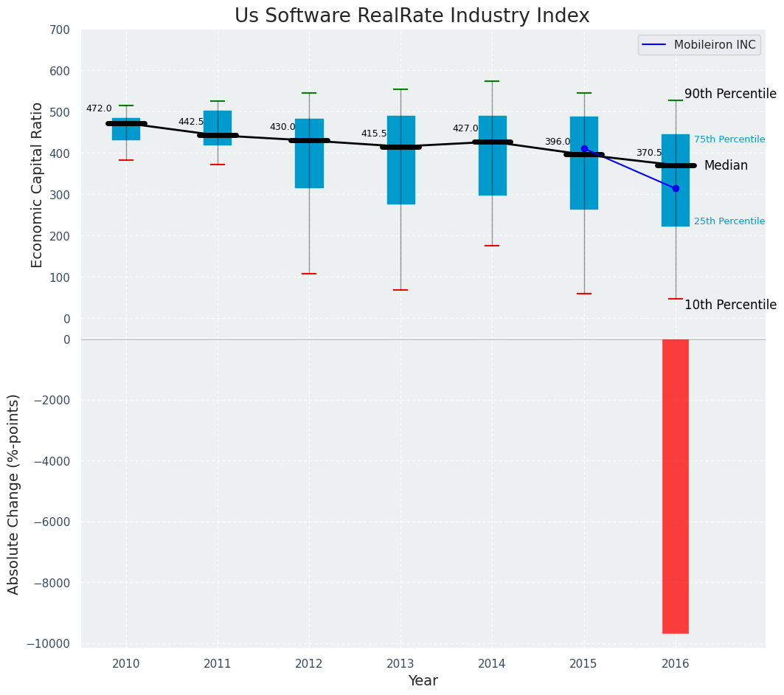Click the chart title Us Software RealRate
This screenshot has width=784, height=695.
412,15
